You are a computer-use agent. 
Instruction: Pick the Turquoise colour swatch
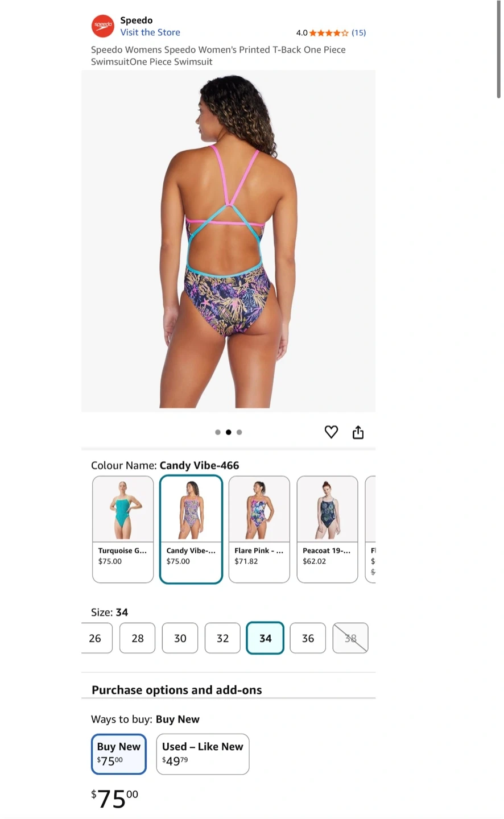click(x=123, y=530)
